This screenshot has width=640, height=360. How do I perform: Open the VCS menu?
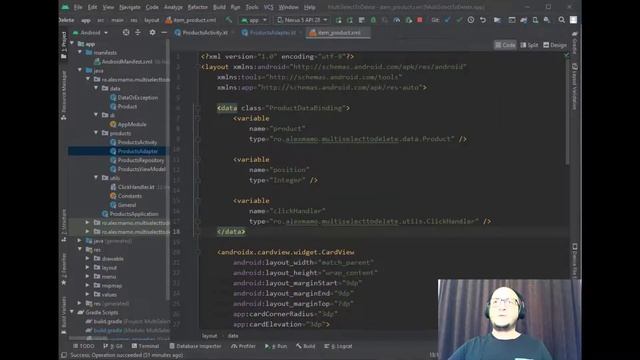(x=268, y=7)
